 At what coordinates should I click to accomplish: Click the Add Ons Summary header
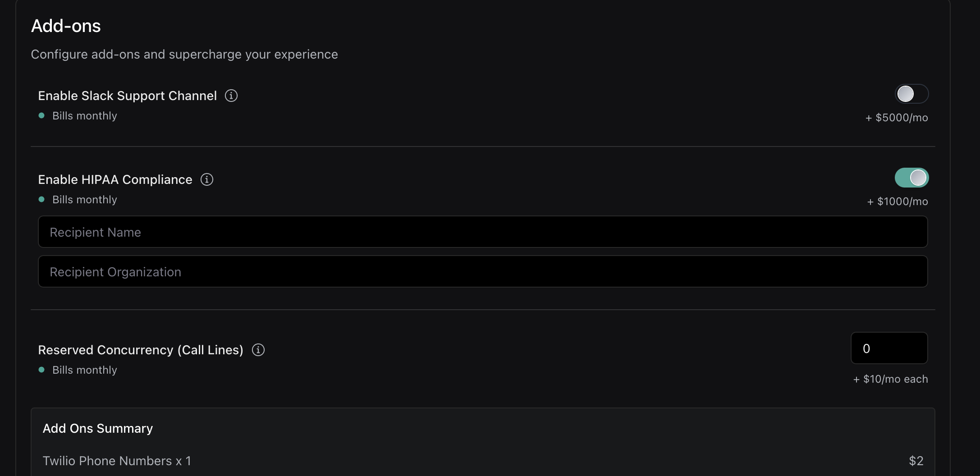point(97,428)
